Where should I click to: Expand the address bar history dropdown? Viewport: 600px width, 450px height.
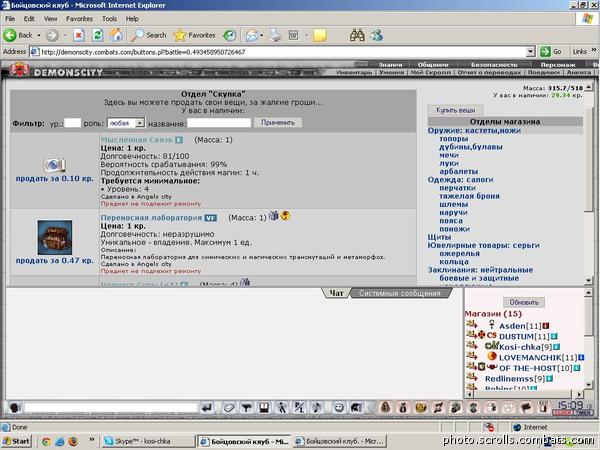click(530, 52)
